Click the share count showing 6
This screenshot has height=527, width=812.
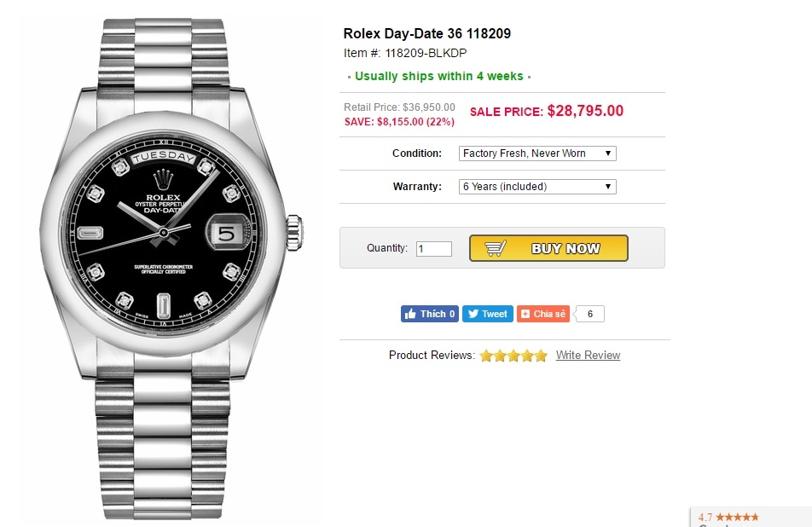[589, 313]
